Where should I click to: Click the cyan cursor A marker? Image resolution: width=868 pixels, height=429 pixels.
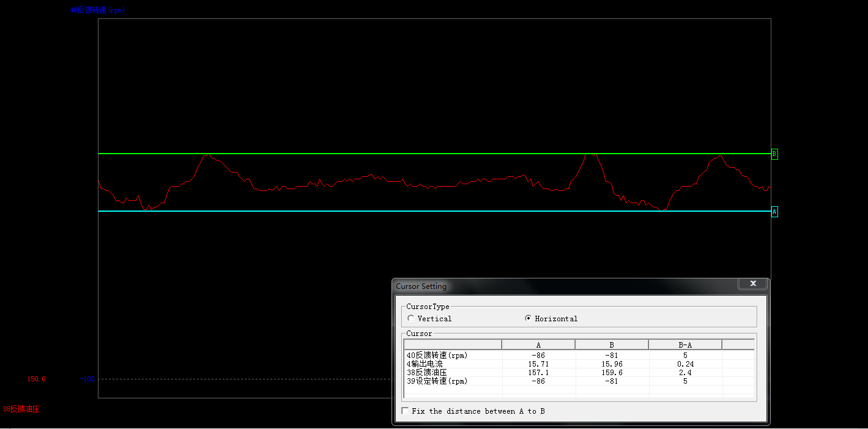tap(774, 212)
